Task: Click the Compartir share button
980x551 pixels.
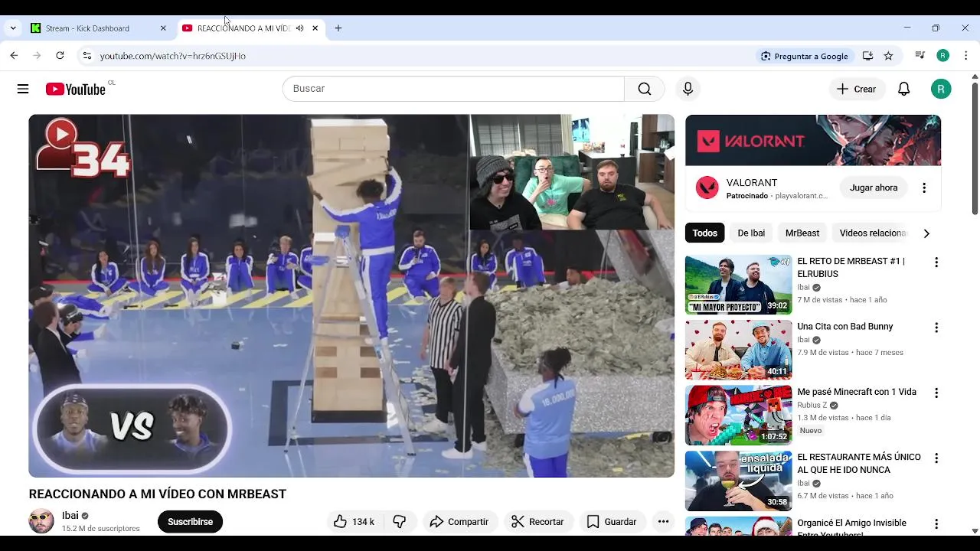Action: (x=459, y=522)
